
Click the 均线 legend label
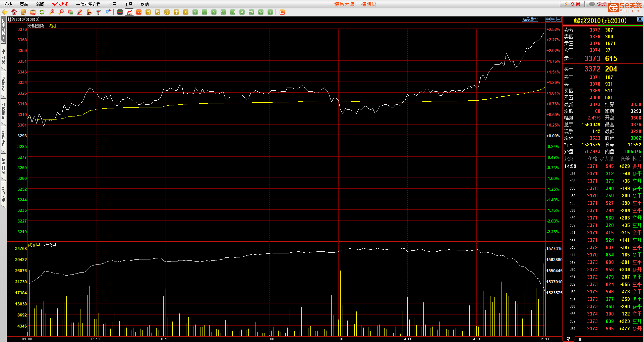coord(52,26)
